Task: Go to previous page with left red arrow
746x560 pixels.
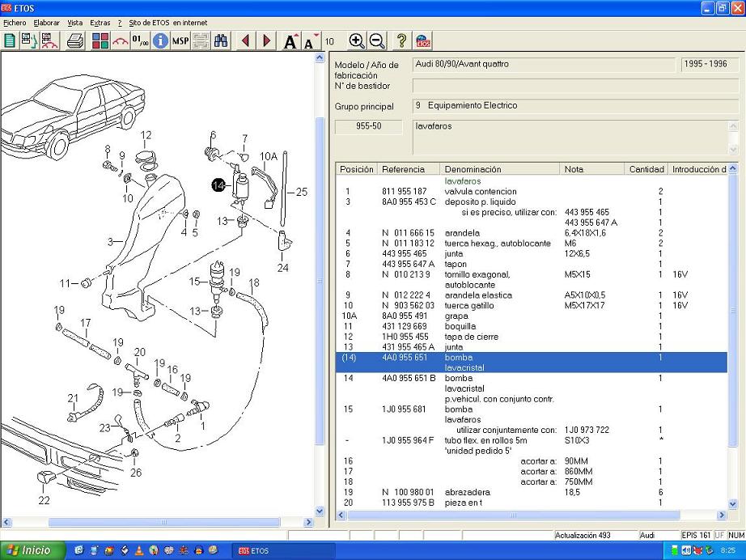Action: [245, 41]
